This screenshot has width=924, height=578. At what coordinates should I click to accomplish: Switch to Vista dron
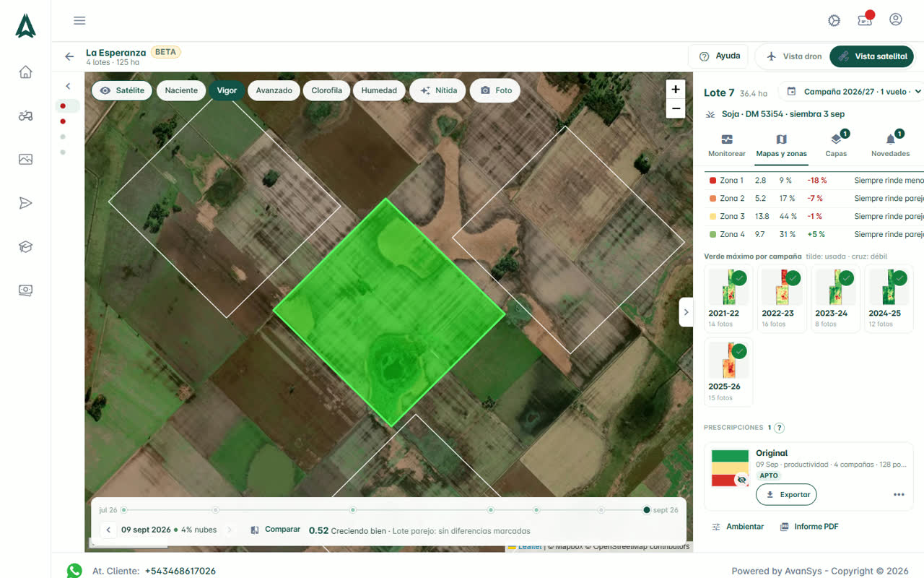[793, 56]
